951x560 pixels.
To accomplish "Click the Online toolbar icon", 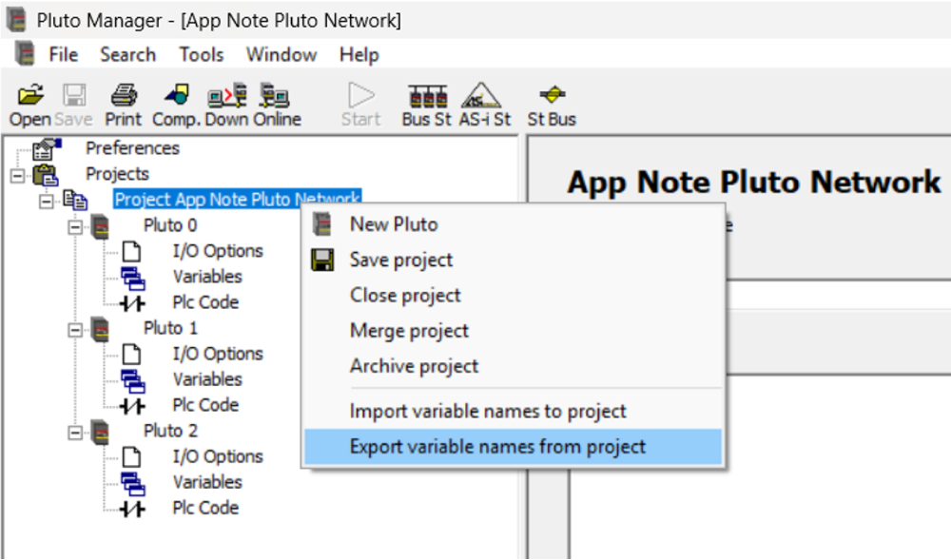I will point(274,95).
